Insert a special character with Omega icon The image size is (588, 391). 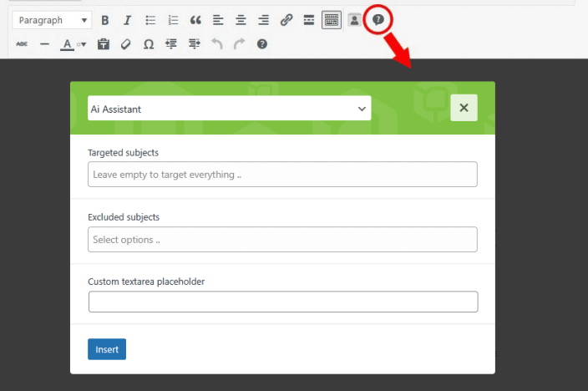coord(149,44)
